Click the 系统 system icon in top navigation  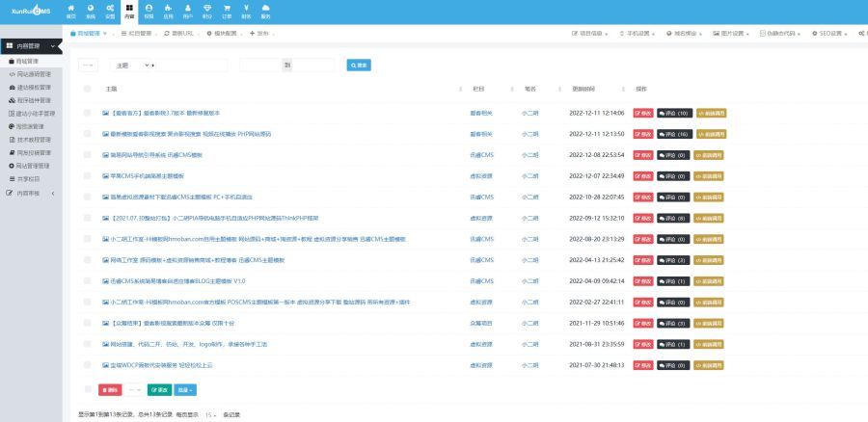coord(91,11)
